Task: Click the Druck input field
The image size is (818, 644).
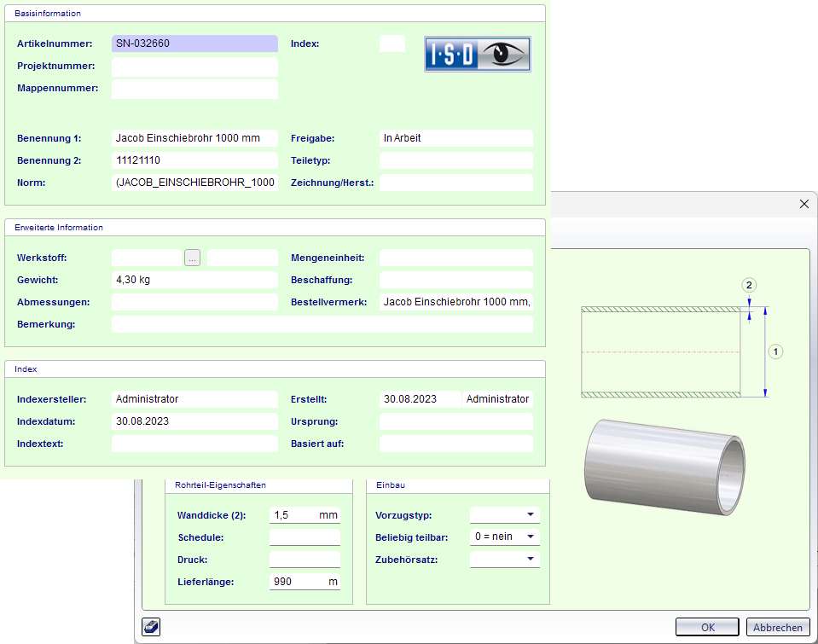Action: pyautogui.click(x=305, y=560)
